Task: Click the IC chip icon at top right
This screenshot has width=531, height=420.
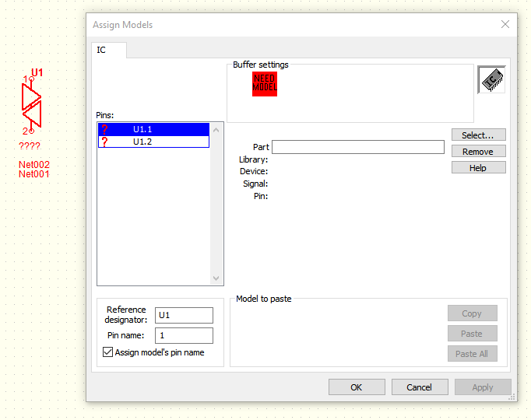Action: coord(491,79)
